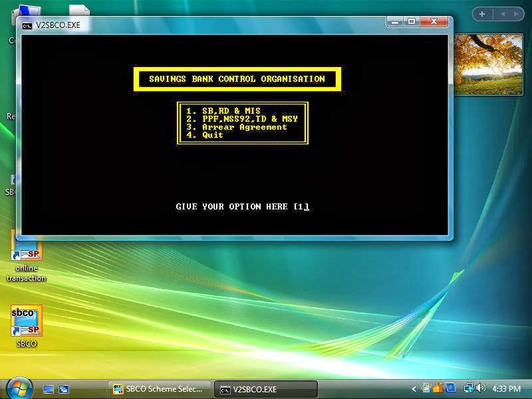Switch to the SBCO Scheme Selection taskbar button
532x399 pixels.
point(158,389)
